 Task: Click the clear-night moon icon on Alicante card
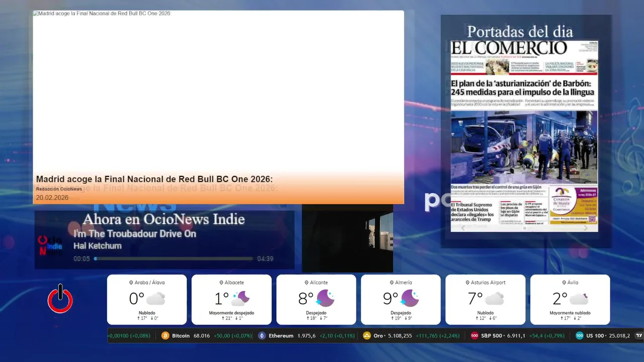[325, 299]
